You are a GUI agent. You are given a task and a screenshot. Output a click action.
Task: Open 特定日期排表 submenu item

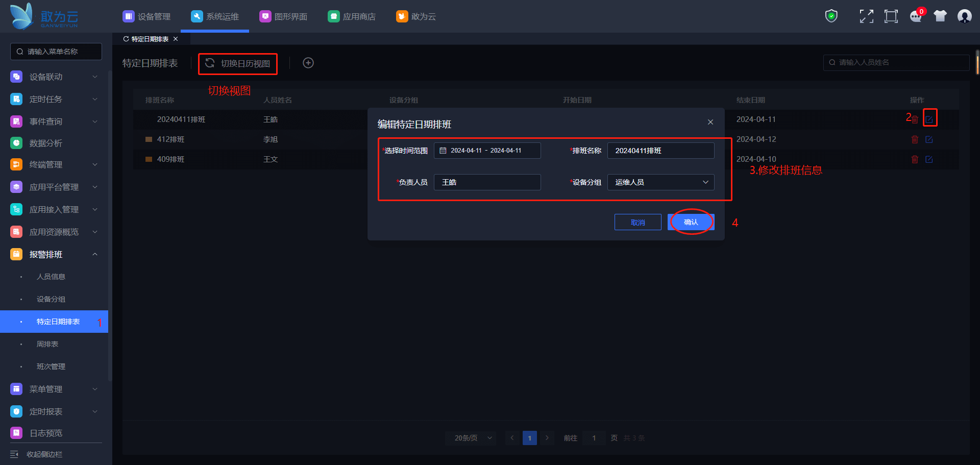(54, 322)
